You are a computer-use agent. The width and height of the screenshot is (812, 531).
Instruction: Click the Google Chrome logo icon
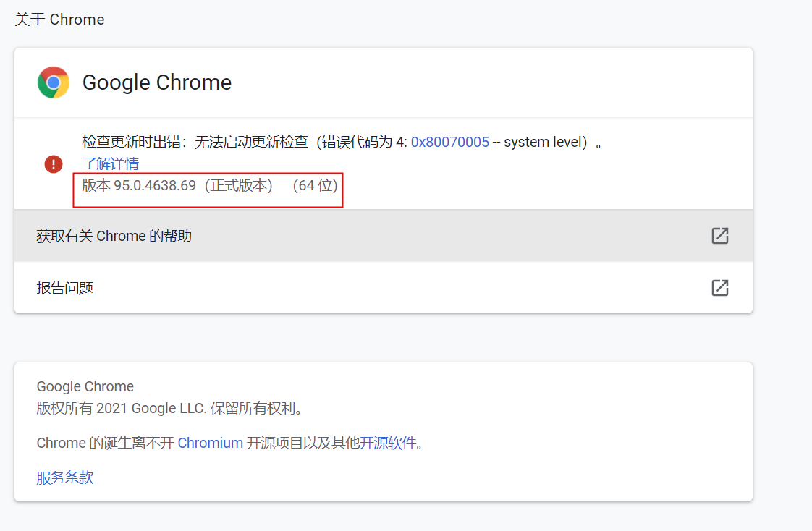54,82
